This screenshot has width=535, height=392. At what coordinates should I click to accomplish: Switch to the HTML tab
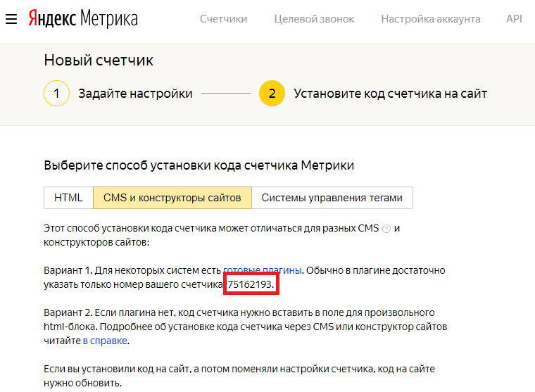pyautogui.click(x=68, y=198)
